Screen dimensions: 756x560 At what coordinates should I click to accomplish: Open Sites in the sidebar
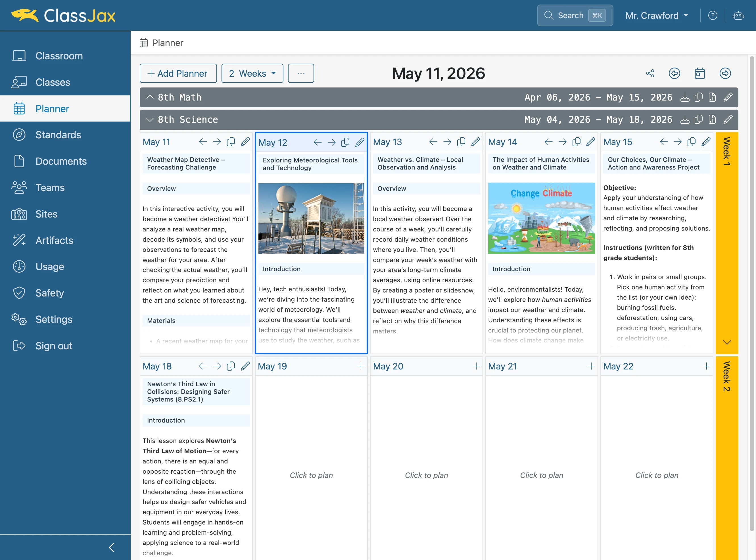(x=65, y=214)
